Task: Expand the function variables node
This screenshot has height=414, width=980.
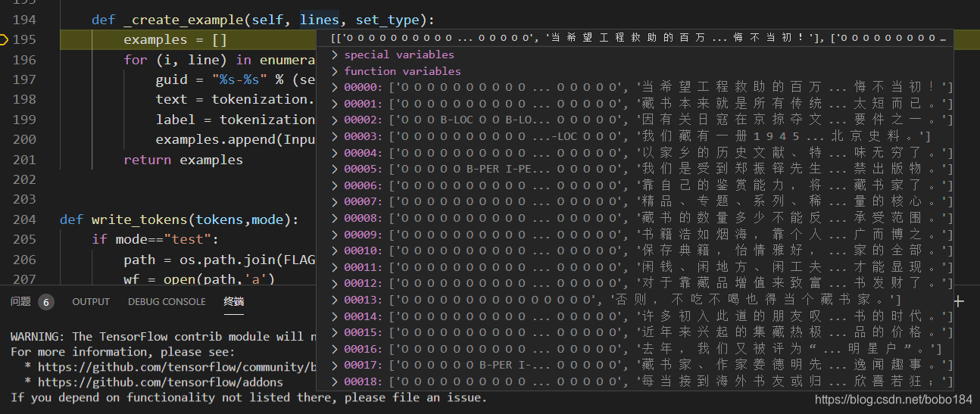Action: pyautogui.click(x=335, y=71)
